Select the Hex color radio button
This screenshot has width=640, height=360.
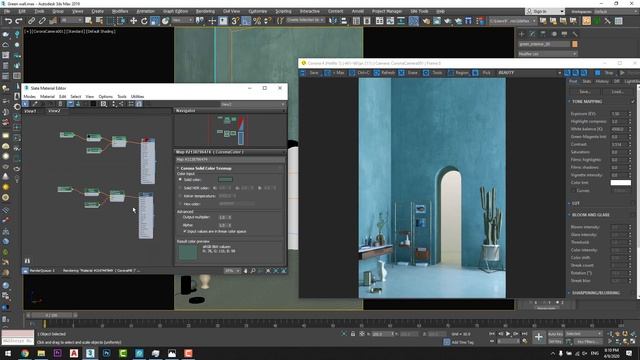tap(180, 204)
